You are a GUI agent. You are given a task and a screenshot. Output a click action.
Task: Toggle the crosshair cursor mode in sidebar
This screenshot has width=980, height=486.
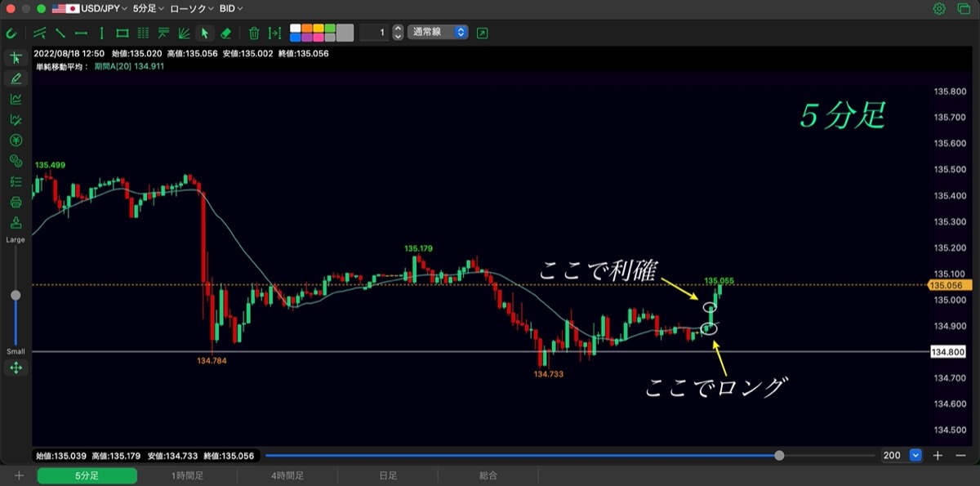pos(16,57)
